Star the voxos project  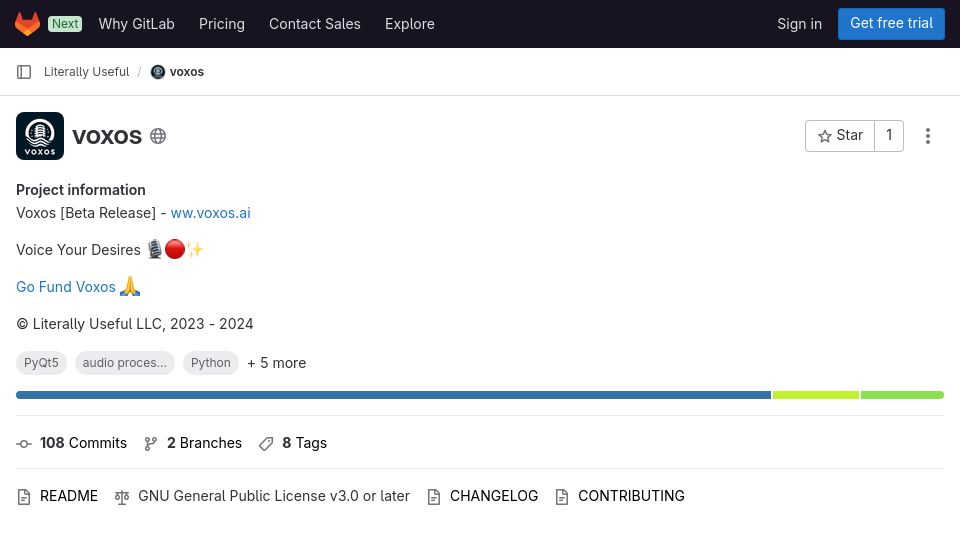pyautogui.click(x=840, y=136)
